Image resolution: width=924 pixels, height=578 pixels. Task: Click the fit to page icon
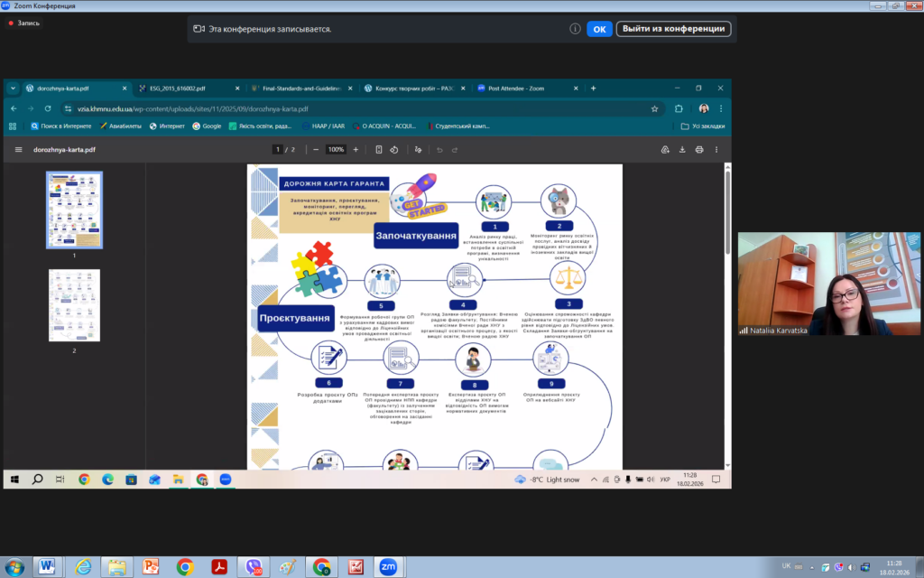click(379, 150)
